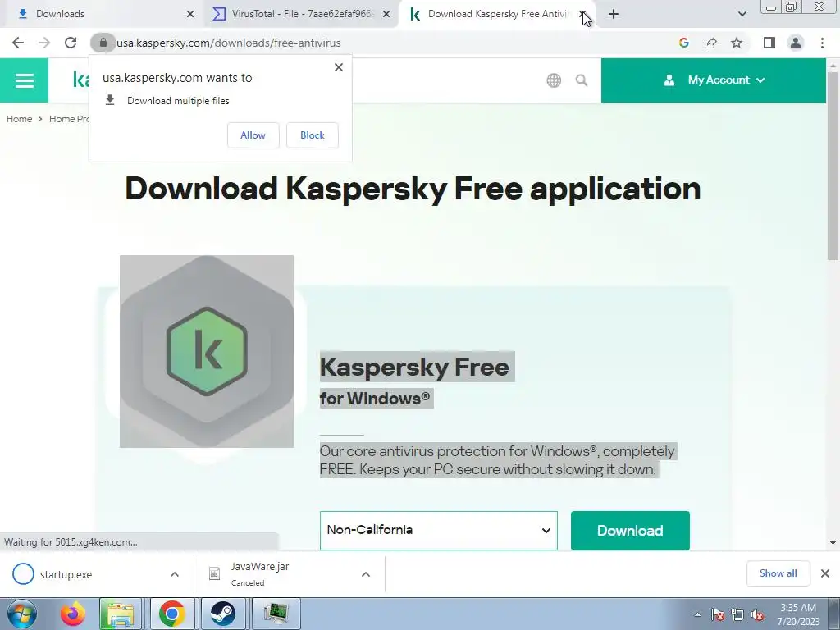Screen dimensions: 840x630
Task: Open Chrome profile avatar
Action: [796, 43]
